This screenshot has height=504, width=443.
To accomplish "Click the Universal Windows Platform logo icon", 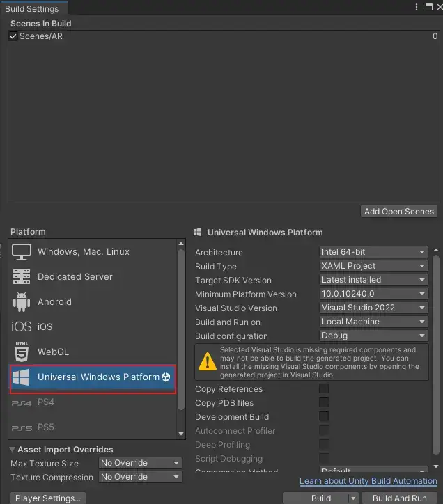I will [22, 377].
